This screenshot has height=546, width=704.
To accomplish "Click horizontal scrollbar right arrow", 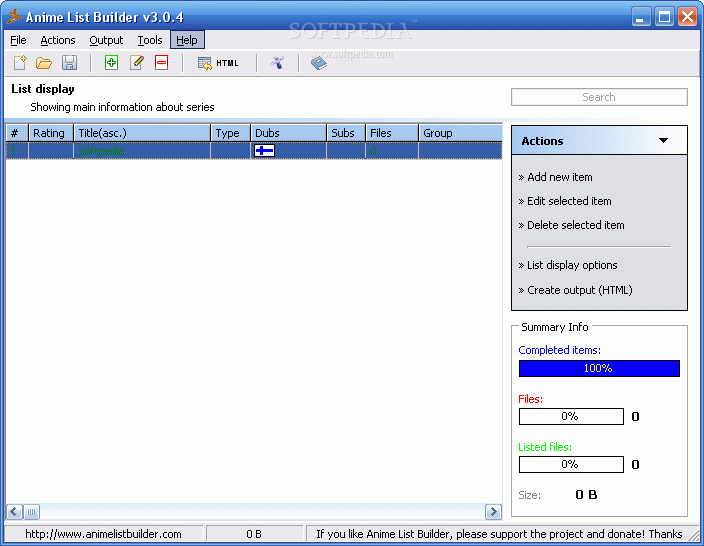I will (493, 511).
